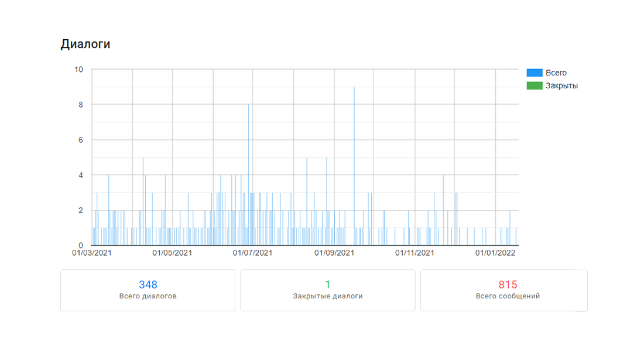The height and width of the screenshot is (351, 644).
Task: Open the Закрытые диалоги card
Action: tap(328, 290)
